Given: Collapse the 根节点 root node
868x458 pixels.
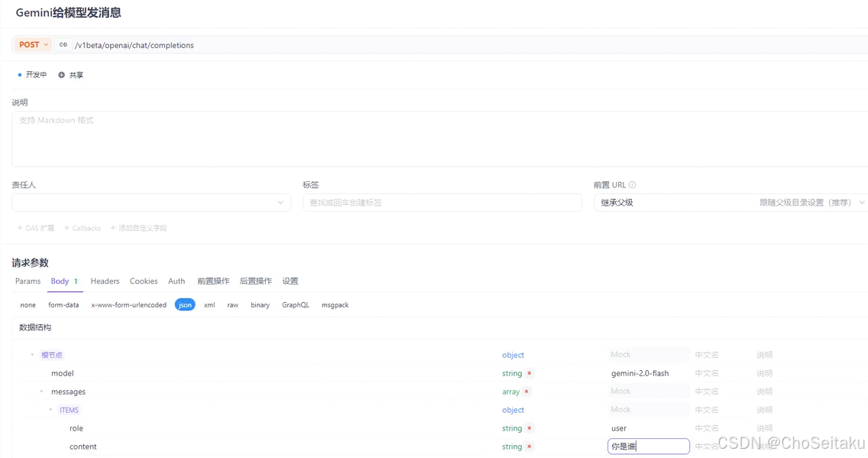Looking at the screenshot, I should point(32,355).
